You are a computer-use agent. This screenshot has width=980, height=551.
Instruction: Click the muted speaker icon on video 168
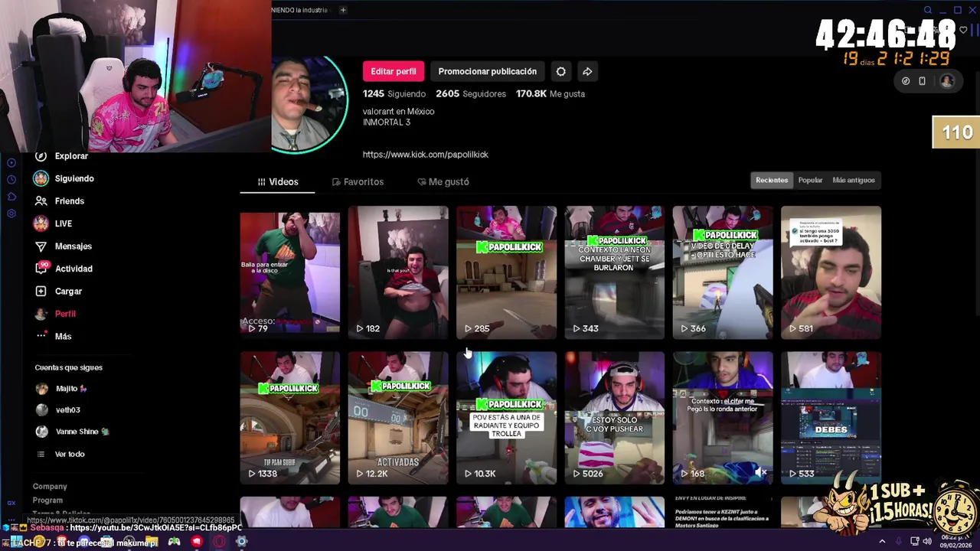[x=760, y=473]
